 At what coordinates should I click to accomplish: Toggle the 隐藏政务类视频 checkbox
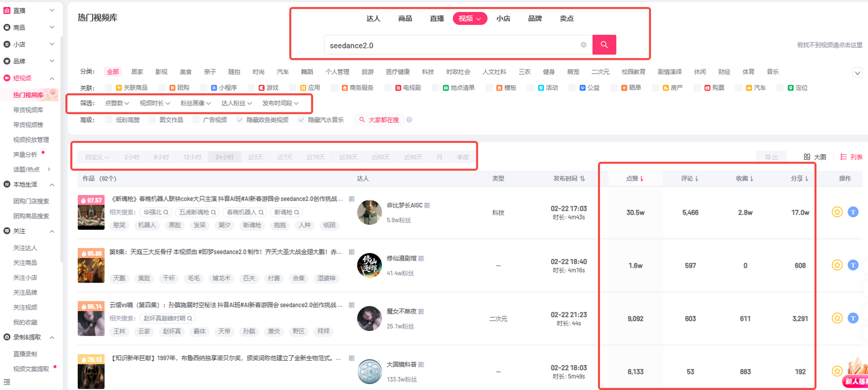click(x=239, y=120)
